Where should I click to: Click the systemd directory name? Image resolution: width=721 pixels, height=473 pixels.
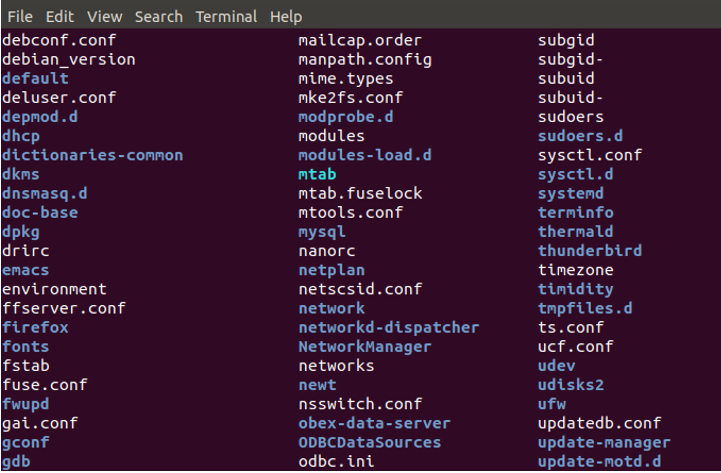(571, 193)
